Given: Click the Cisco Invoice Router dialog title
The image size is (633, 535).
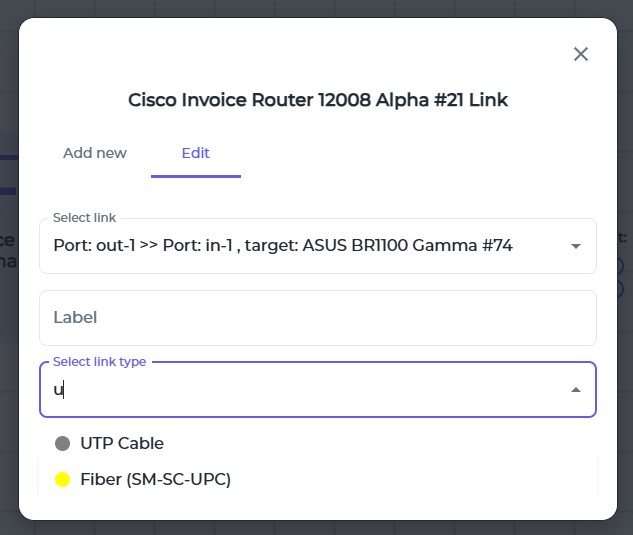Looking at the screenshot, I should [x=318, y=100].
